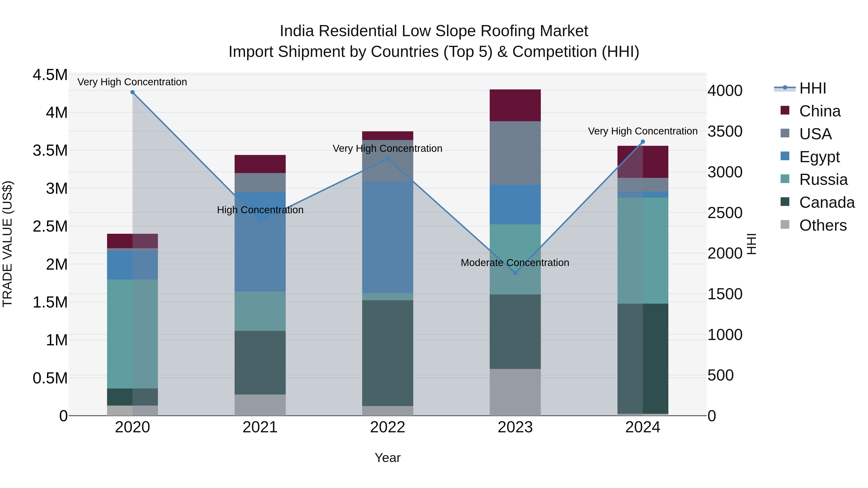The width and height of the screenshot is (868, 488).
Task: Select the Egypt segment of the 2020 bar
Action: point(132,265)
